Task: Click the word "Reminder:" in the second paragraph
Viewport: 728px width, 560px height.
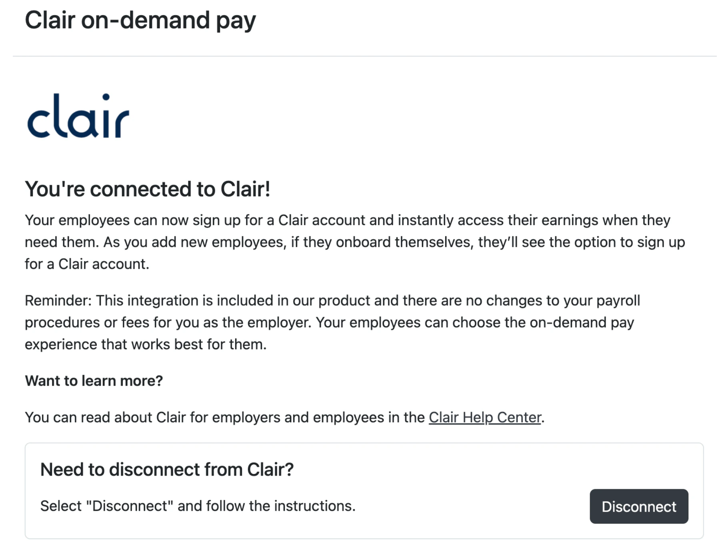Action: pos(58,300)
